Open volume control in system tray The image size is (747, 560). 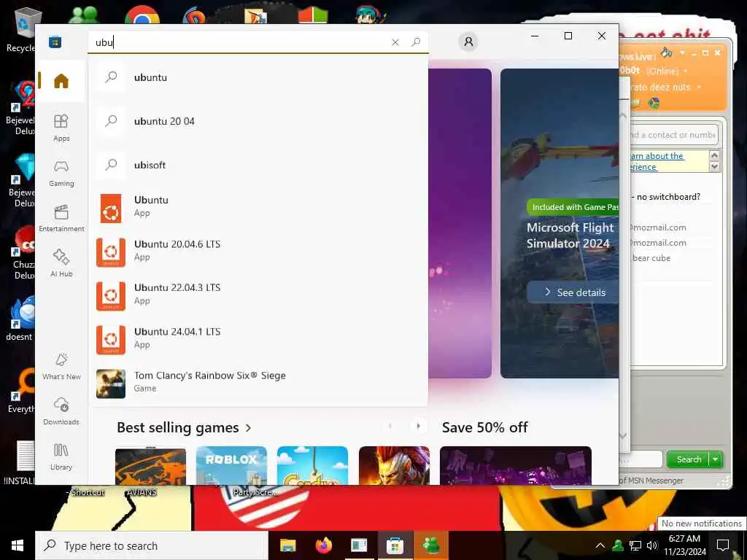pyautogui.click(x=652, y=545)
